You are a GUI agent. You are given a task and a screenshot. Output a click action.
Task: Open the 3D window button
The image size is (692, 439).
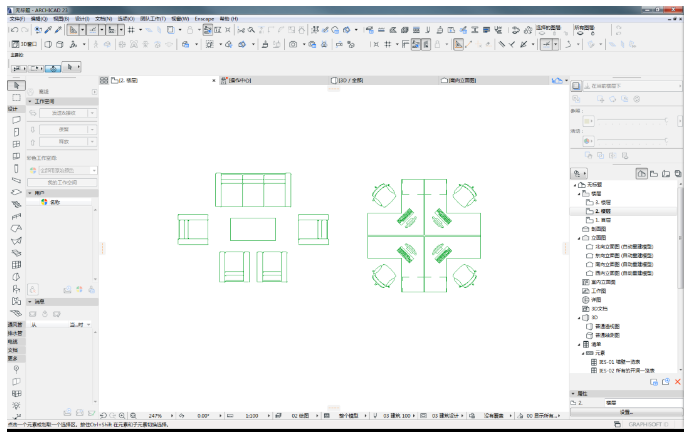tap(24, 44)
